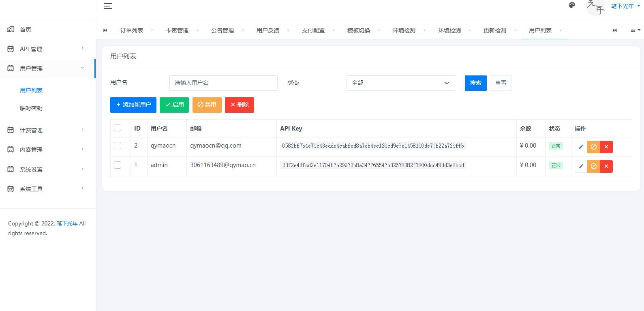Expand the API 管理 menu arrow

point(83,49)
